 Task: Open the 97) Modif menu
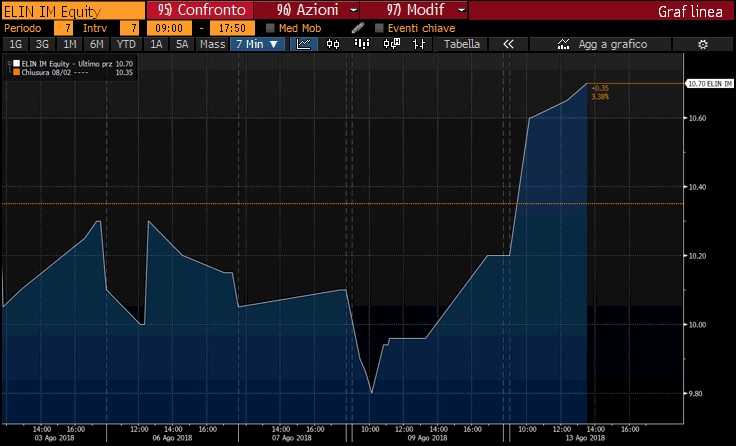[415, 10]
